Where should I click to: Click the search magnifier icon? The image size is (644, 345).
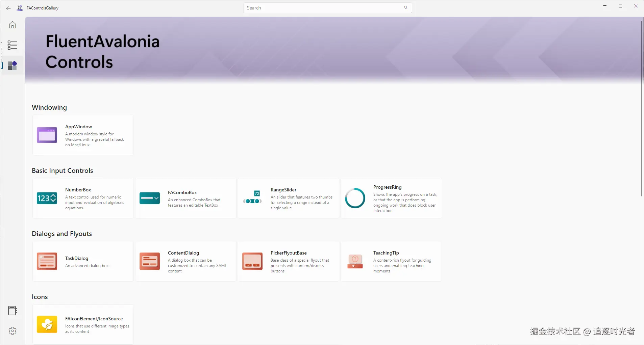click(x=406, y=7)
